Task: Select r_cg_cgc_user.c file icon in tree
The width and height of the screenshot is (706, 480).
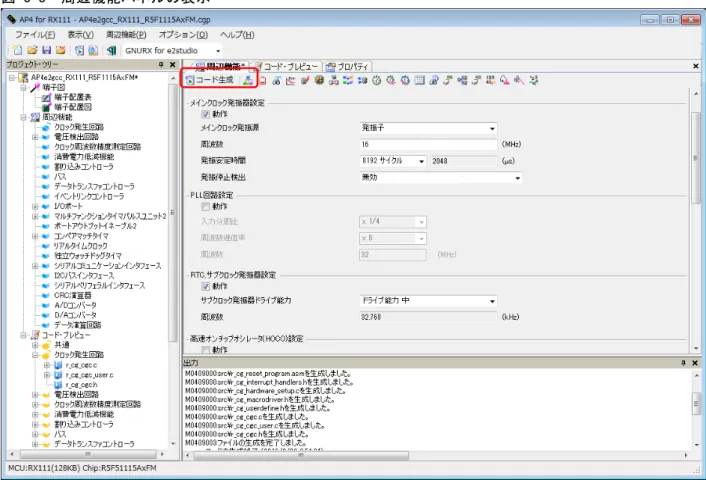Action: pyautogui.click(x=58, y=375)
